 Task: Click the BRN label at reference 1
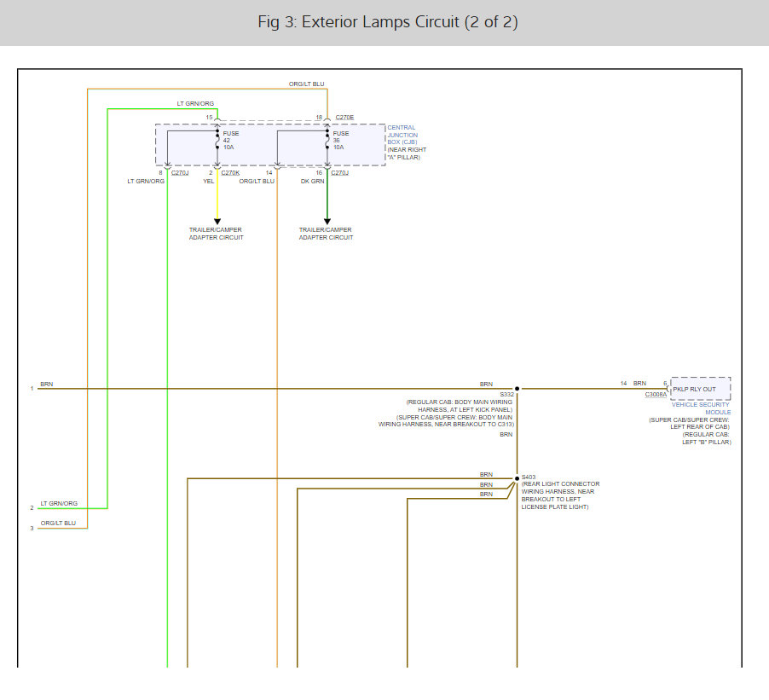pos(47,384)
